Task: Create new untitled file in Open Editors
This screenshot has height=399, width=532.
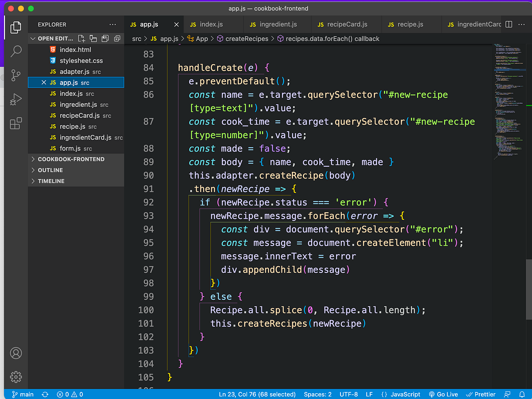Action: point(81,39)
